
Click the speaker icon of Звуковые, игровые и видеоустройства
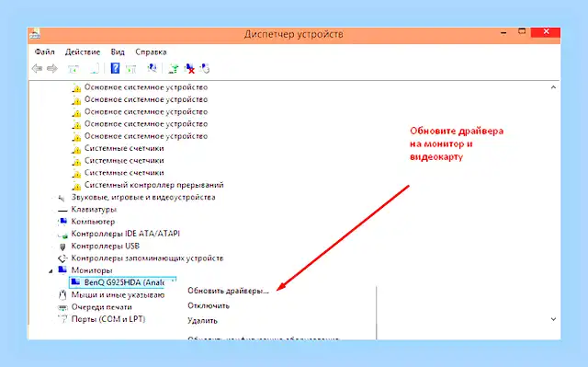(62, 198)
